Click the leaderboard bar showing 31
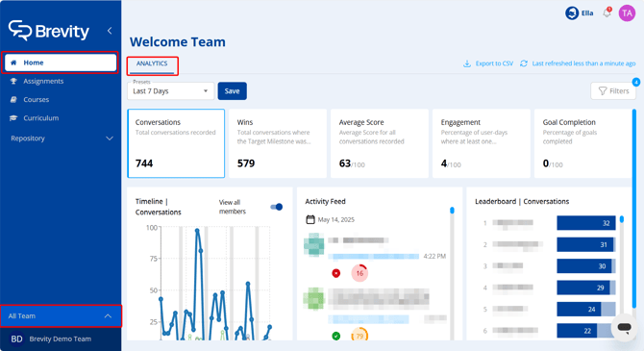Image resolution: width=644 pixels, height=351 pixels. pos(586,244)
